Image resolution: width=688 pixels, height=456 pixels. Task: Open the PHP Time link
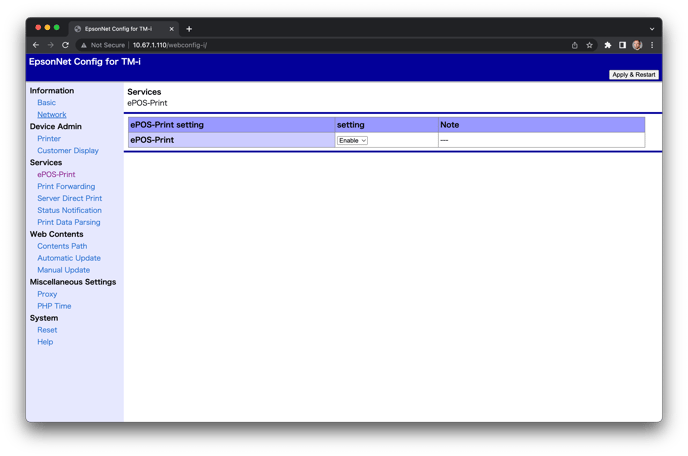pos(54,306)
